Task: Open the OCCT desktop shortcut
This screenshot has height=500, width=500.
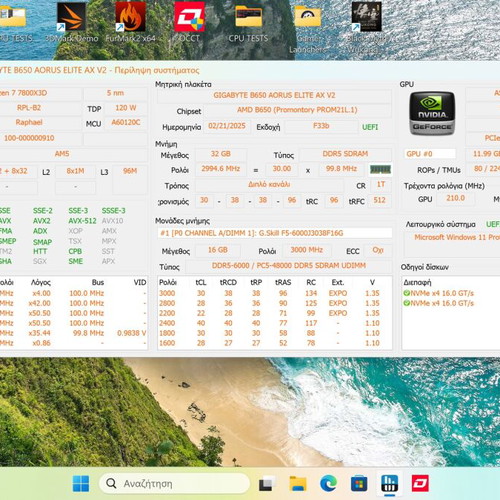Action: click(x=189, y=23)
